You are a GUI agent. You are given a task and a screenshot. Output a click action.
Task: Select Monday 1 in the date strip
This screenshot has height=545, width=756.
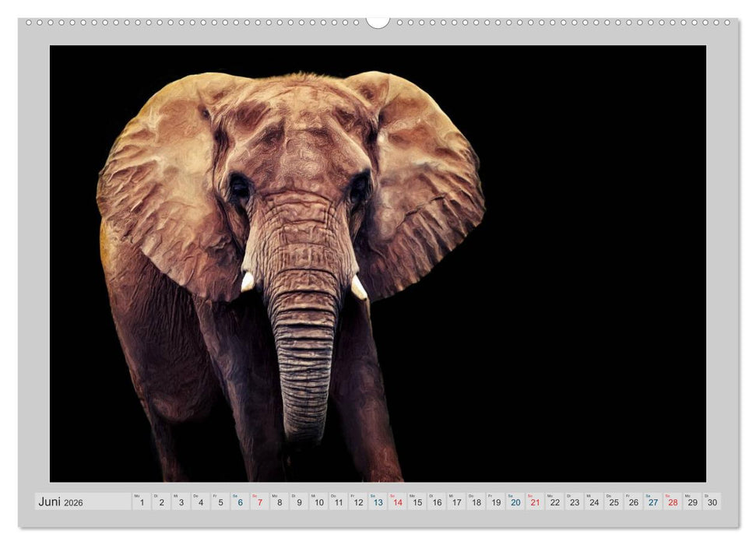point(142,502)
